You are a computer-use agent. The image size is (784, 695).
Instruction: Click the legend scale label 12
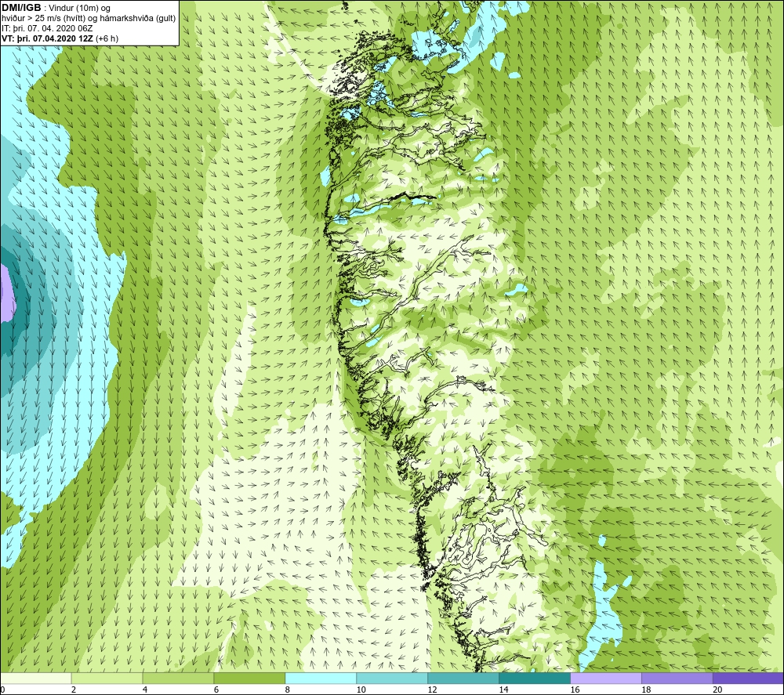tap(433, 690)
